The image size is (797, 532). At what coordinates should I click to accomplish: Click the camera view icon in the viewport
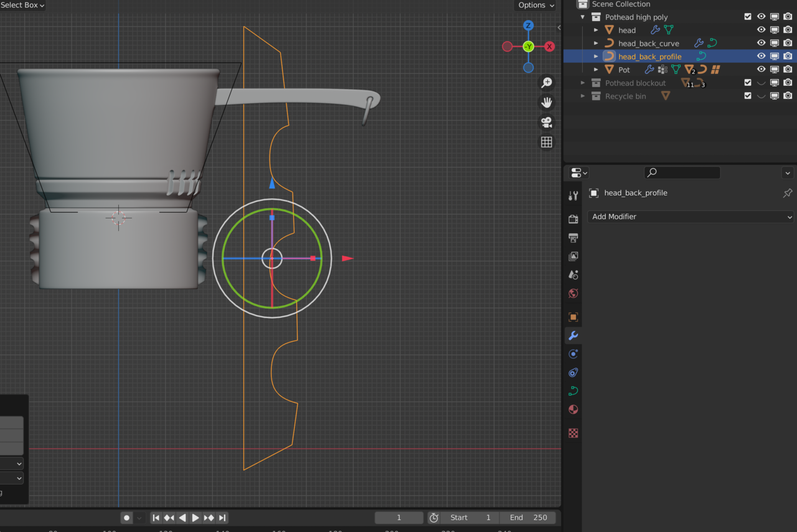(x=546, y=122)
